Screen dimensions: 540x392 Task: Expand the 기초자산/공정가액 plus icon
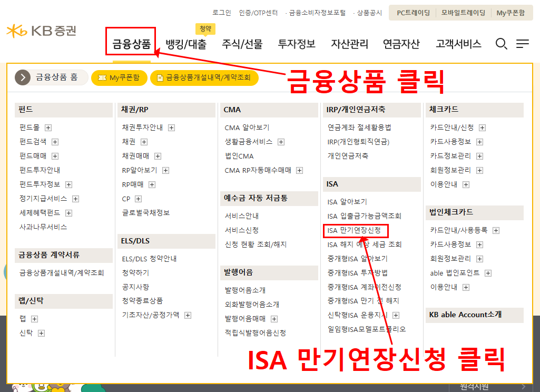[188, 315]
